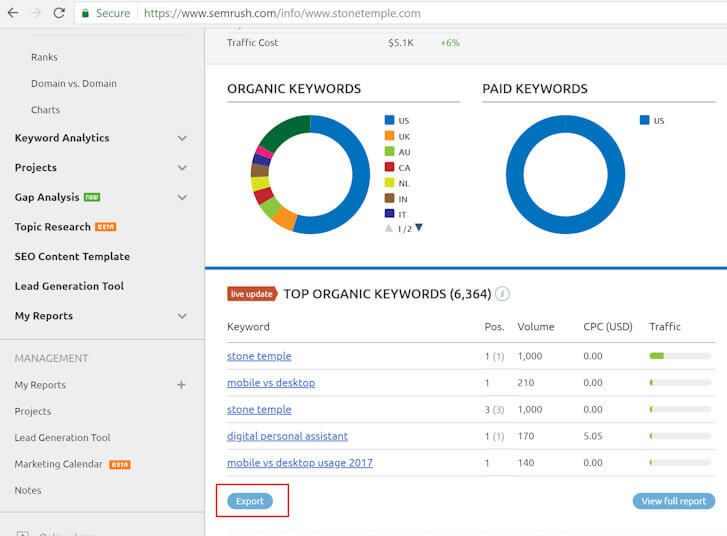The image size is (727, 536).
Task: Click the browser forward arrow
Action: tap(36, 13)
